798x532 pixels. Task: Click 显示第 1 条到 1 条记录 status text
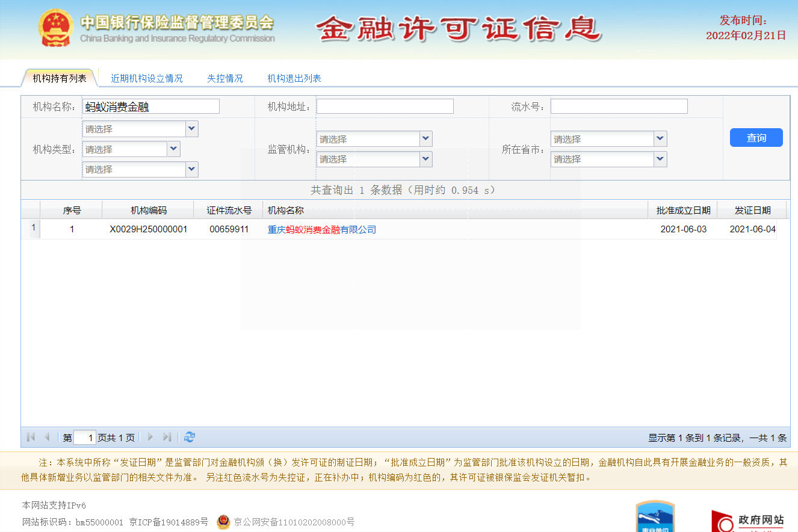(x=717, y=438)
